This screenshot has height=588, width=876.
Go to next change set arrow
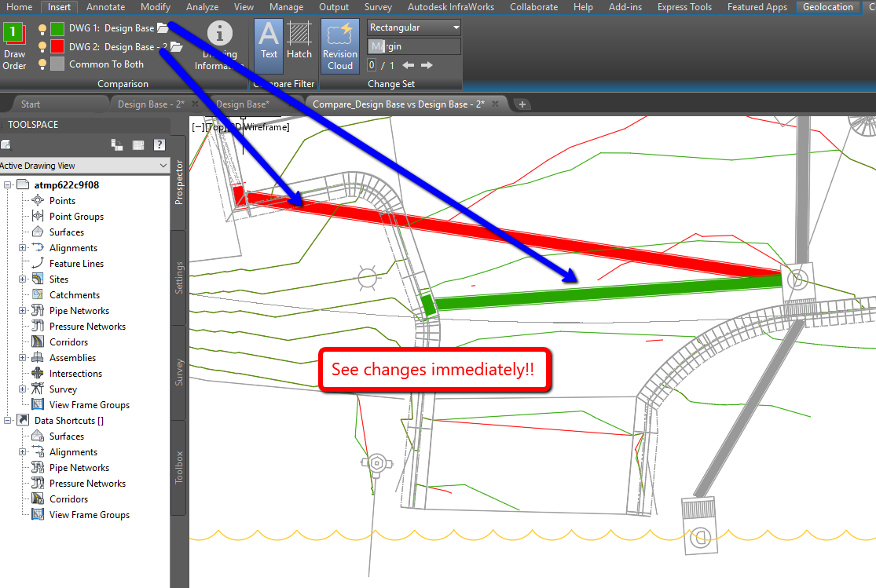(x=427, y=65)
